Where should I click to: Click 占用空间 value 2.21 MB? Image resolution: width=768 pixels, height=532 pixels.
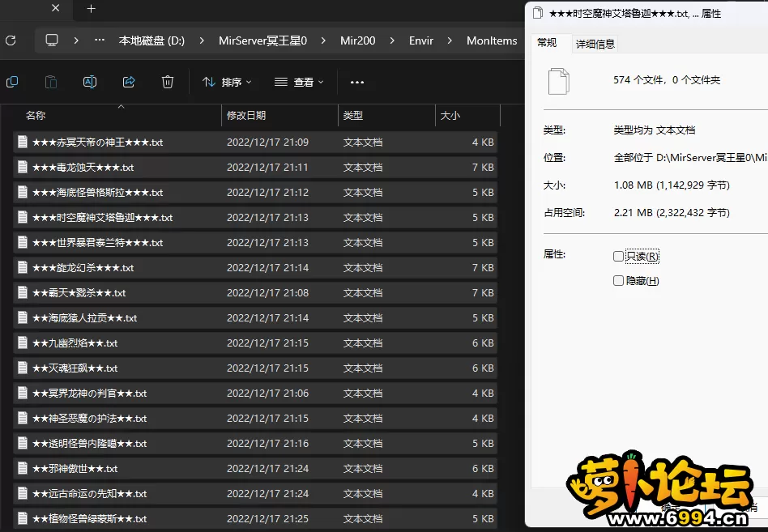[672, 212]
